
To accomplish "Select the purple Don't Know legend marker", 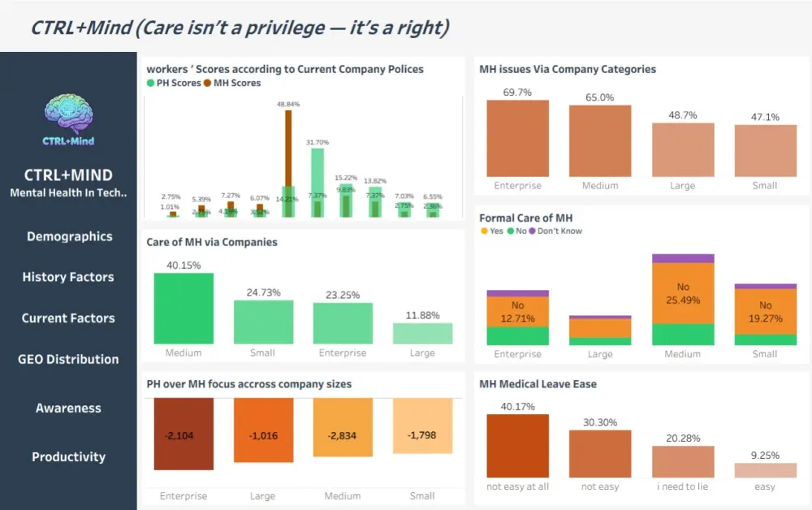I will point(532,231).
